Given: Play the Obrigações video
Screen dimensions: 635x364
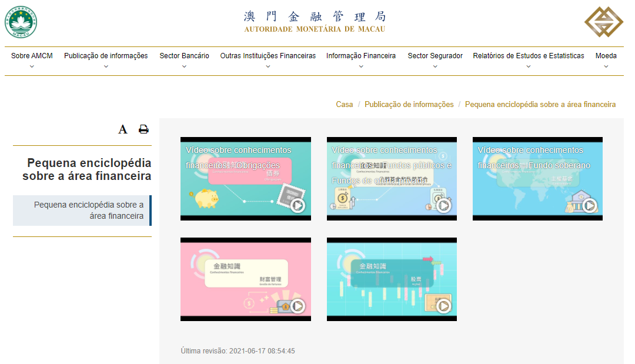Looking at the screenshot, I should [x=298, y=205].
